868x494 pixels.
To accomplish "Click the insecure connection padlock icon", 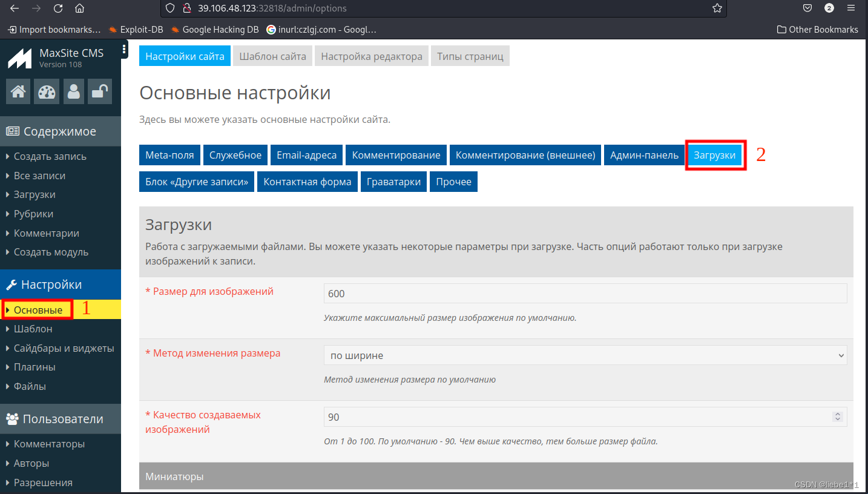I will (187, 8).
